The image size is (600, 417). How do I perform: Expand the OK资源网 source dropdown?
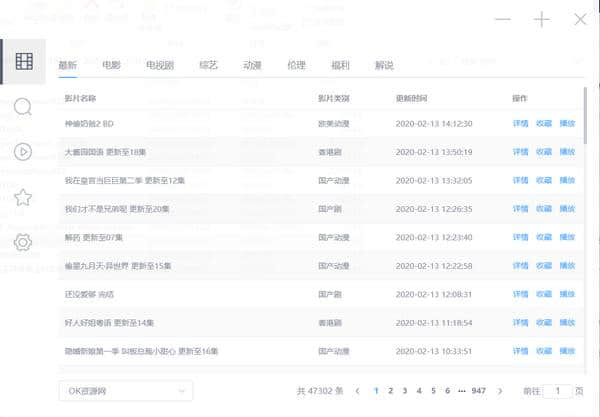[x=125, y=391]
